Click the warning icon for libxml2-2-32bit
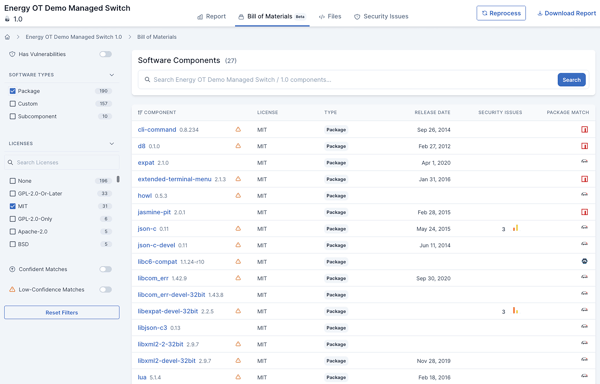 click(x=238, y=344)
